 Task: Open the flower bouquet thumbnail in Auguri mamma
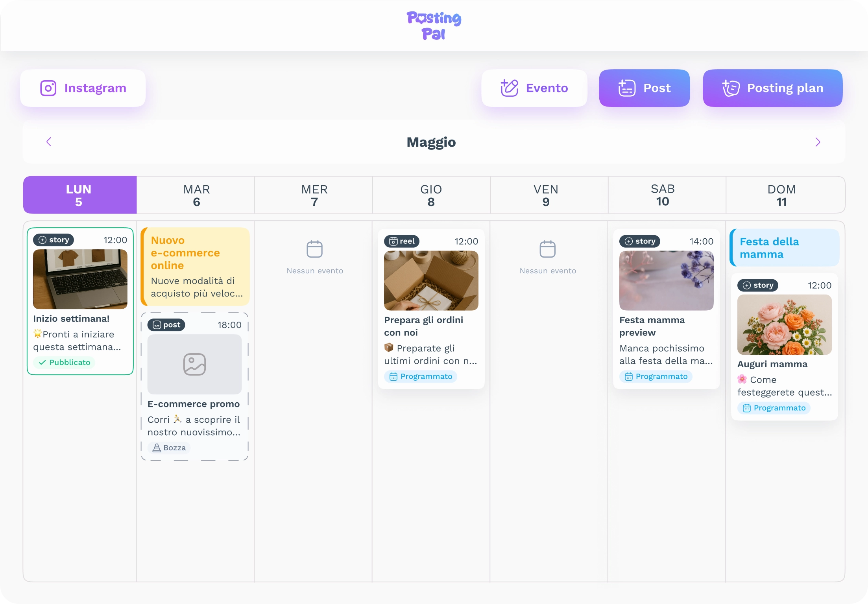784,325
